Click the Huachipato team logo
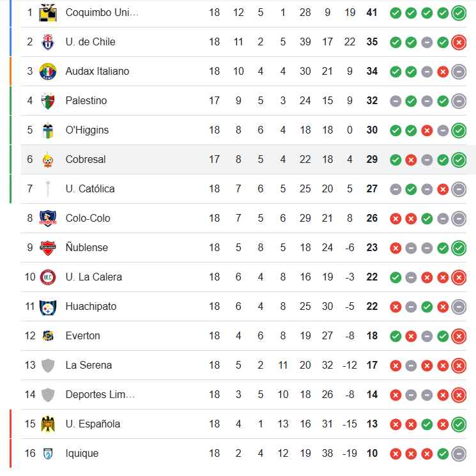The width and height of the screenshot is (476, 476). [48, 307]
